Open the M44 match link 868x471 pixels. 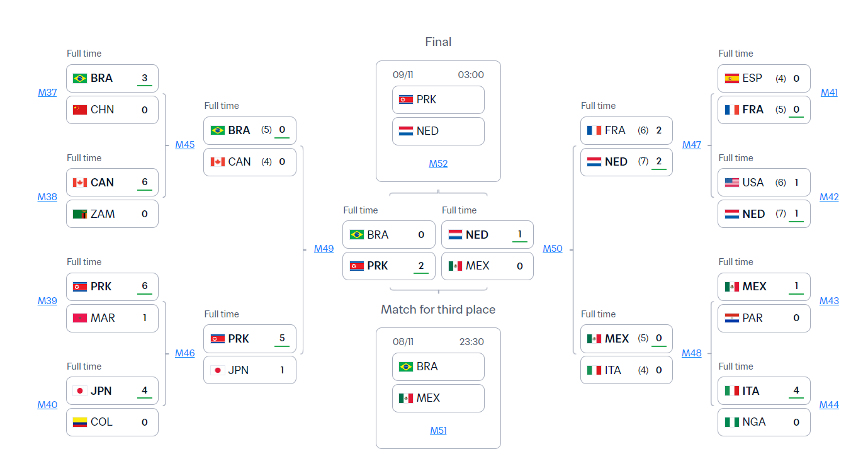pos(829,405)
